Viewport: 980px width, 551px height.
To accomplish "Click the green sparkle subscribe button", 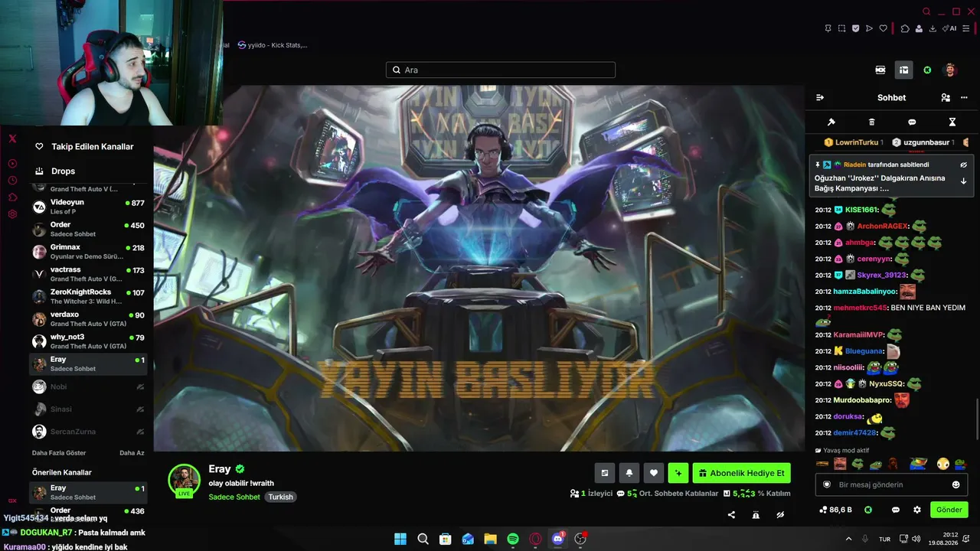I will [678, 473].
